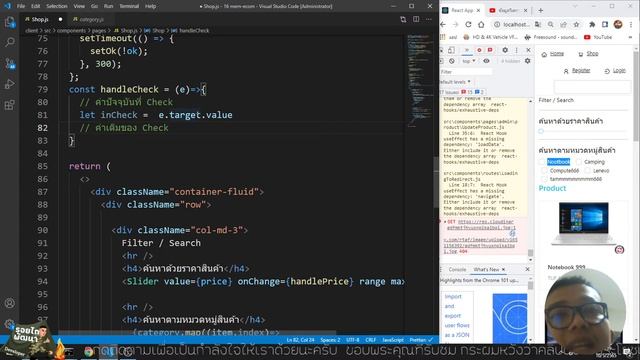Screen dimensions: 640x360
Task: Click the localhost address bar
Action: 516,24
